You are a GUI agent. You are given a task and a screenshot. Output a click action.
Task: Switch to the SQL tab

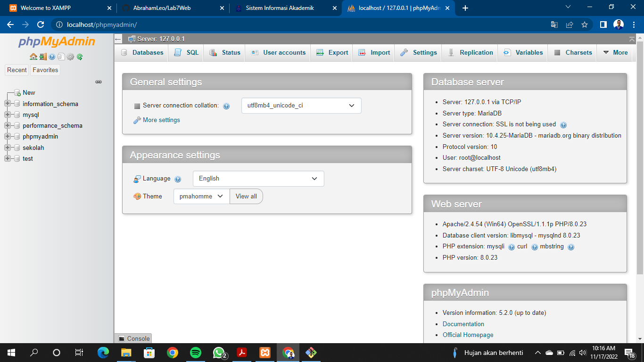point(186,53)
